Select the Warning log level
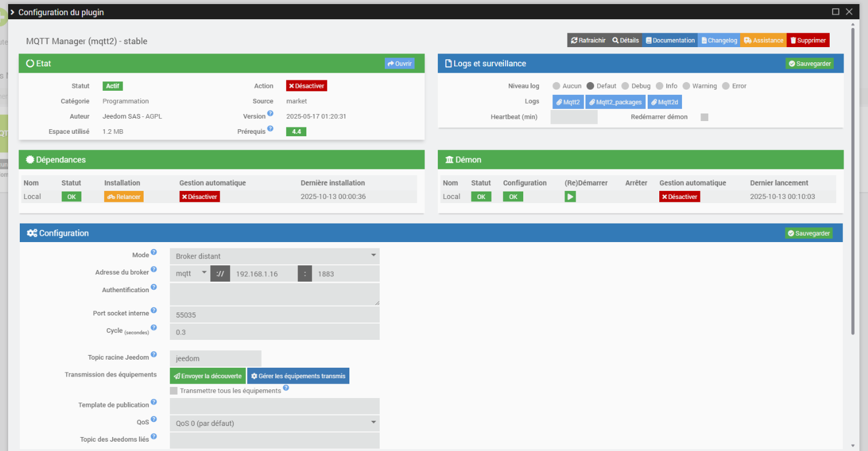Screen dimensions: 868x451 (686, 86)
